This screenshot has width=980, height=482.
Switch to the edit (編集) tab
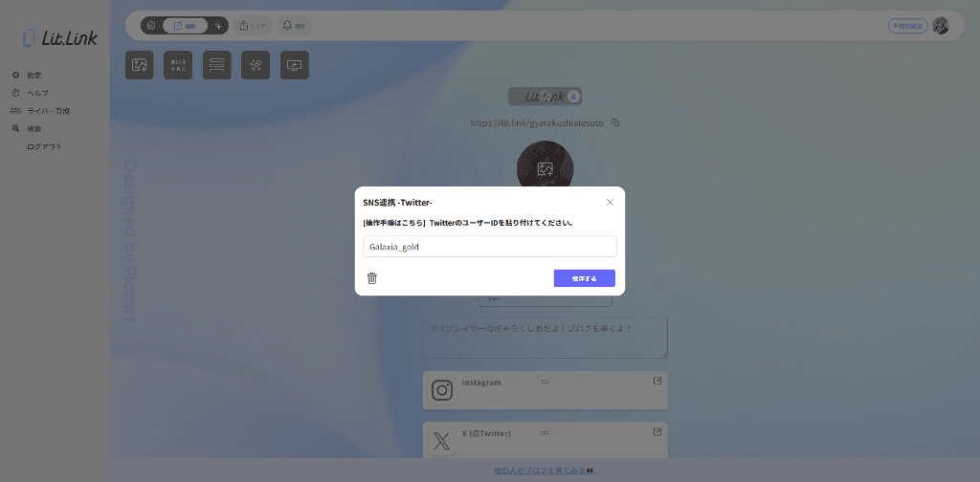coord(185,26)
